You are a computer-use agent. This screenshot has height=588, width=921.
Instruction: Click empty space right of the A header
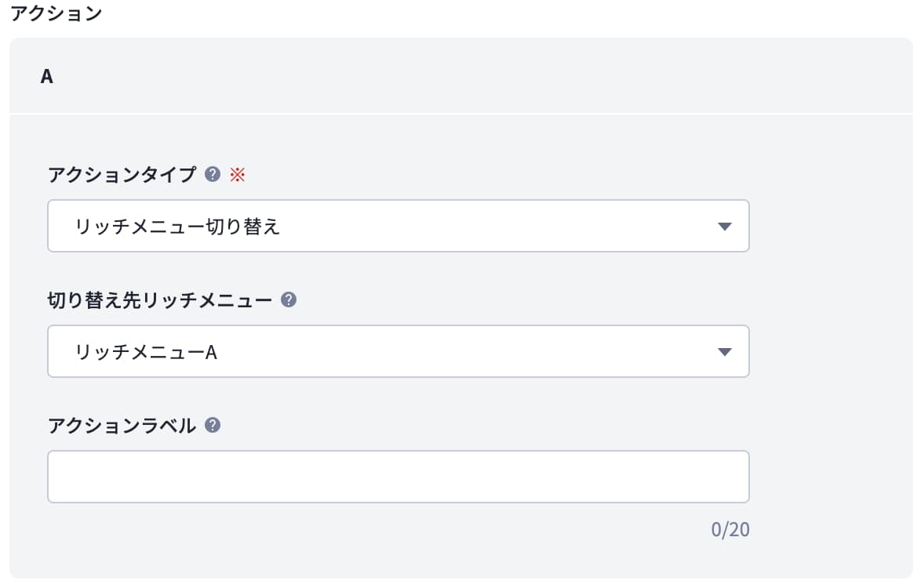click(x=471, y=77)
